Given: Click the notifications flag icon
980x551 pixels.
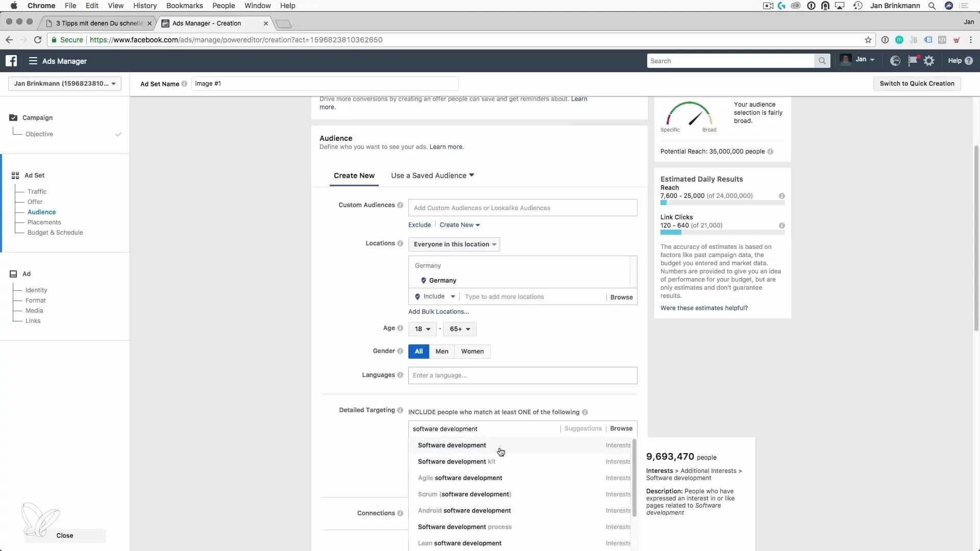Looking at the screenshot, I should pyautogui.click(x=913, y=61).
